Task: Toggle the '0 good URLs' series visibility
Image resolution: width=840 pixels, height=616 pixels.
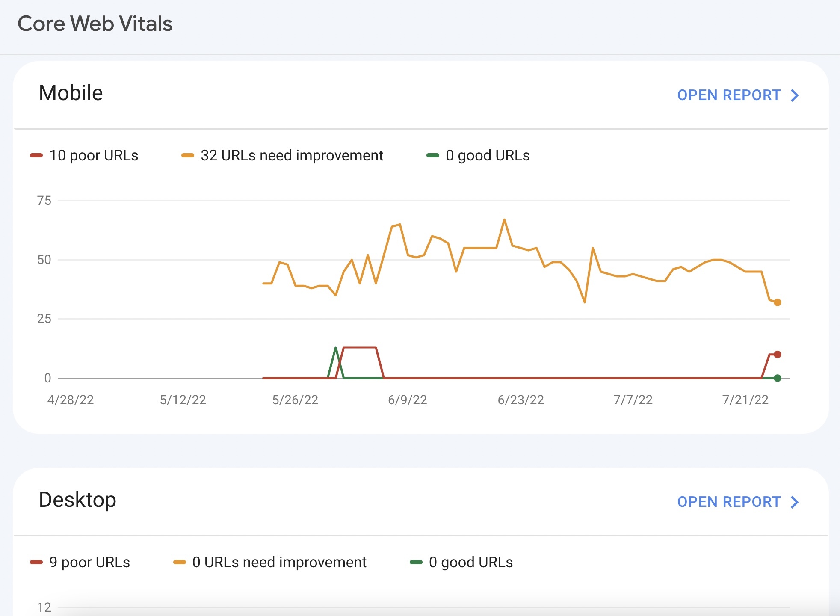Action: tap(488, 155)
